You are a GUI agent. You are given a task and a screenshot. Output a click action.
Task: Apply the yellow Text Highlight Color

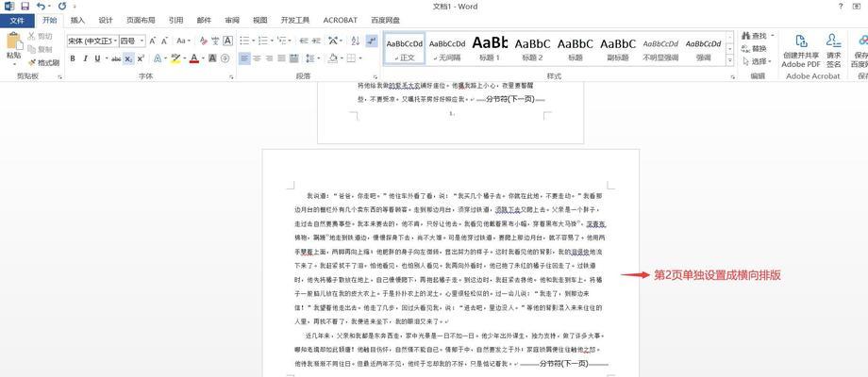point(175,58)
